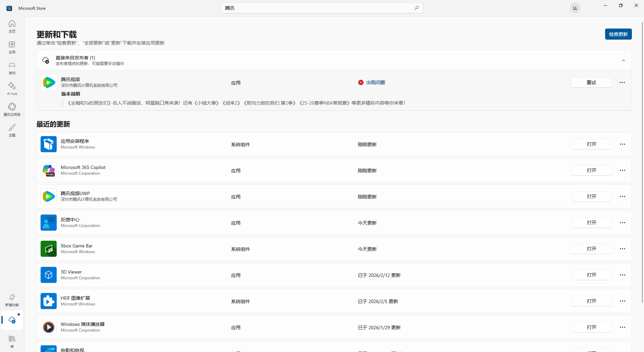Click the vertical scrollbar on the right
Screen dimensions: 644x352
click(x=642, y=162)
